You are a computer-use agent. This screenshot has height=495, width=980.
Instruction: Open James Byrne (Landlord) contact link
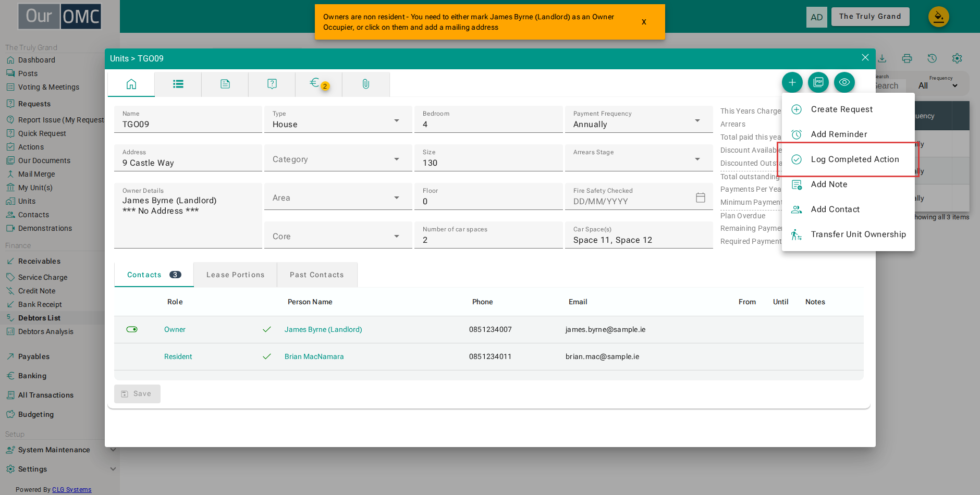pyautogui.click(x=323, y=329)
